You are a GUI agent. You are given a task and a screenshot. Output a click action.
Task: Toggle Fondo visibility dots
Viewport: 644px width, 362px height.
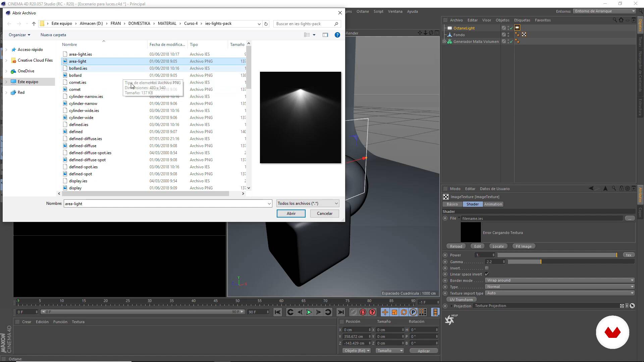pos(508,35)
